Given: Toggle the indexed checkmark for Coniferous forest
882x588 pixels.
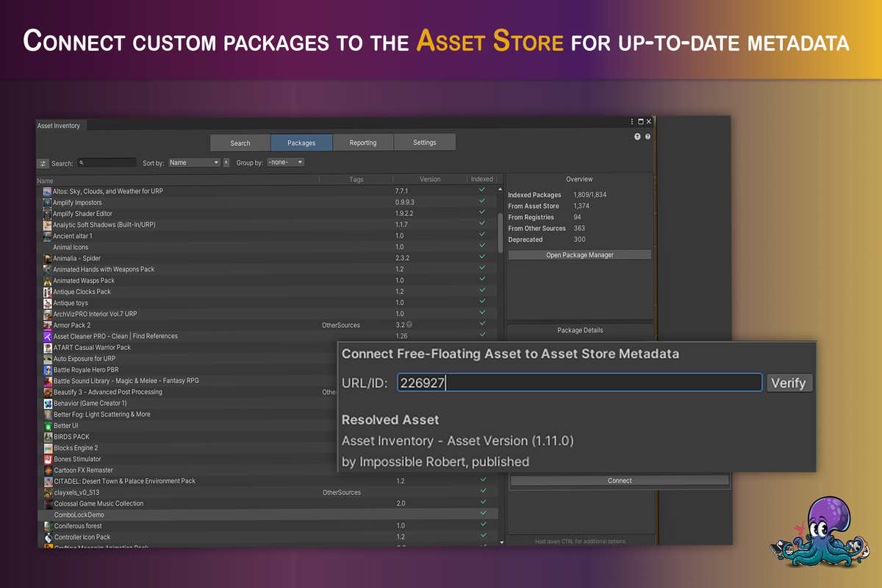Looking at the screenshot, I should pyautogui.click(x=483, y=526).
